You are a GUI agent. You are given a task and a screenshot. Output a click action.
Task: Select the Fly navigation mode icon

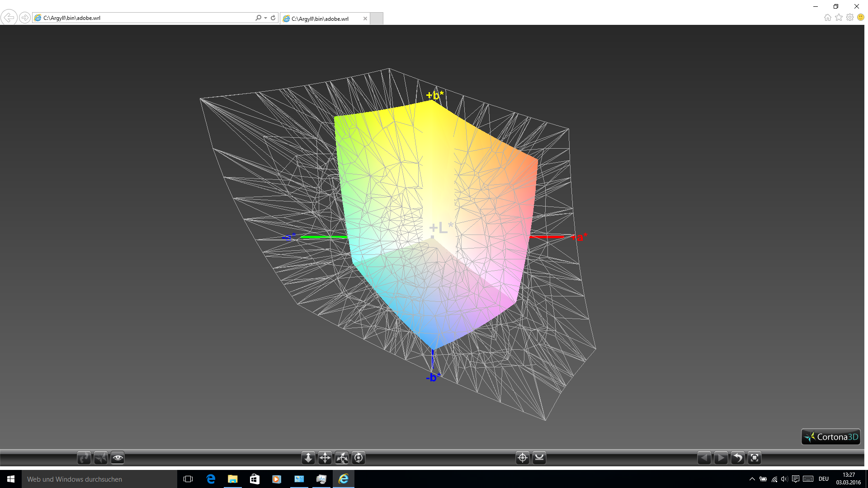[x=101, y=458]
